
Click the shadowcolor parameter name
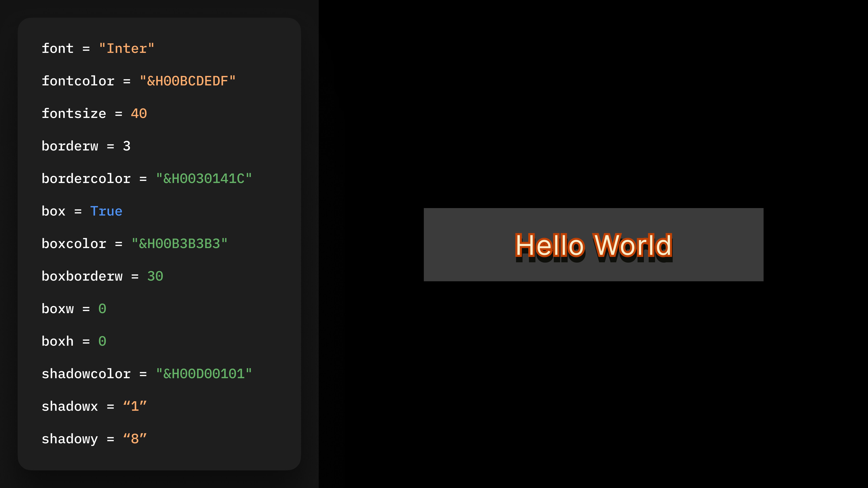86,373
